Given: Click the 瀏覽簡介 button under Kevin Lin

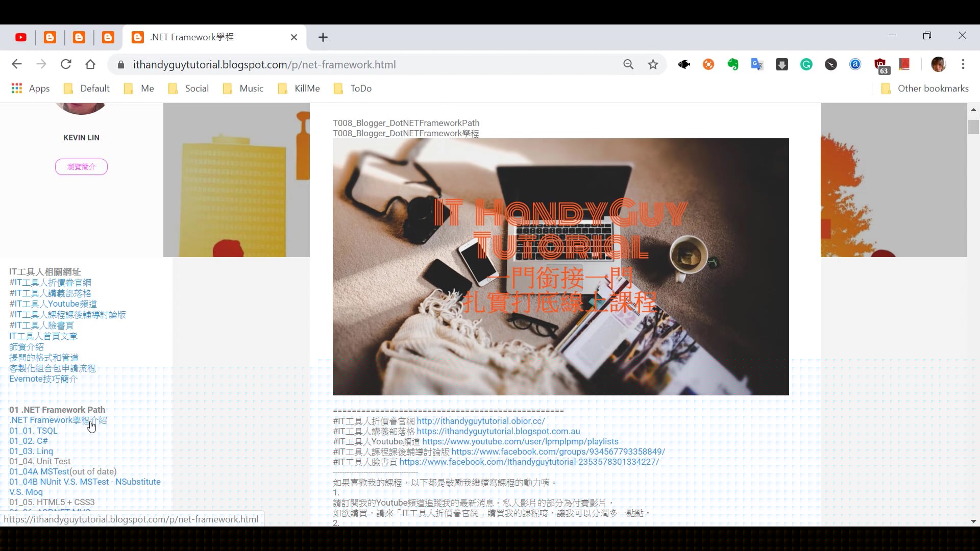Looking at the screenshot, I should coord(81,167).
